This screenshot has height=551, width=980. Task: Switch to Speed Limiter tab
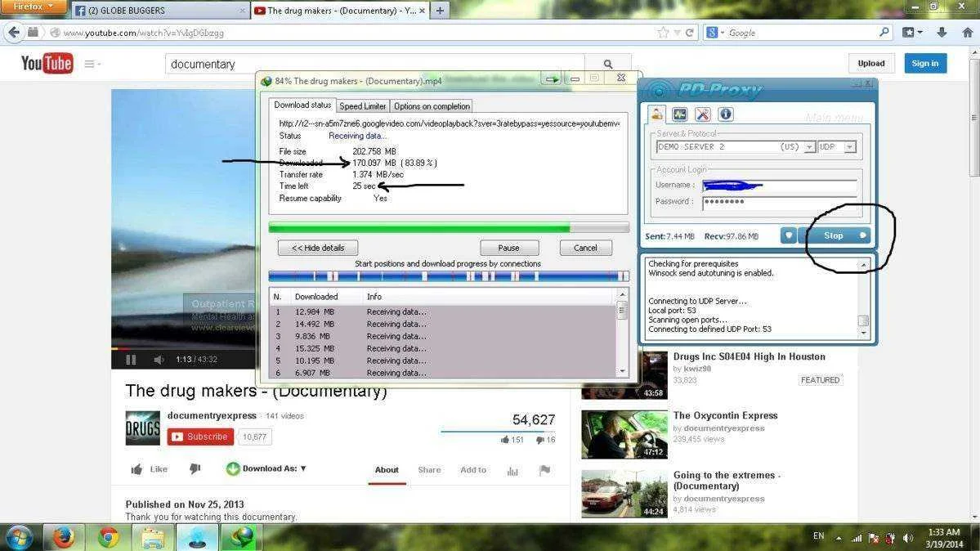click(363, 106)
